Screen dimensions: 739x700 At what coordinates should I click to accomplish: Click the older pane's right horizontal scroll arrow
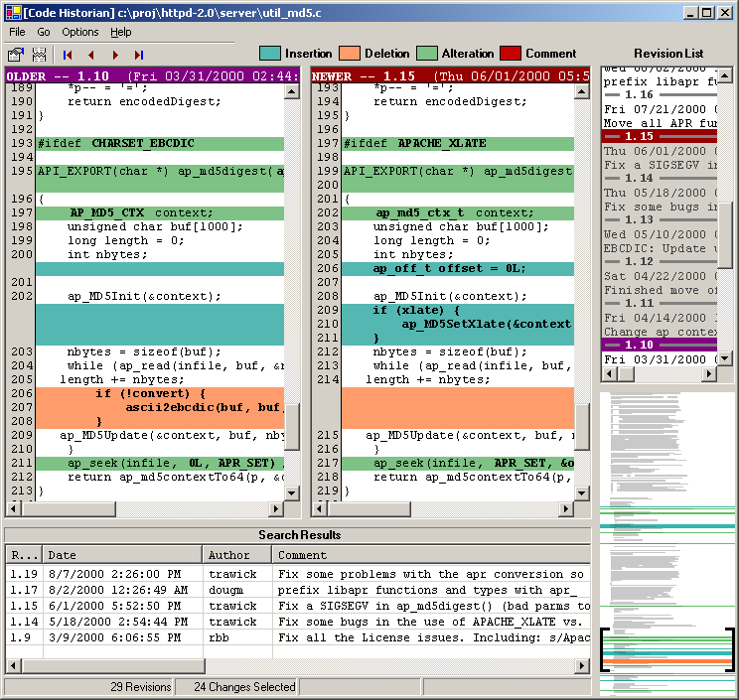click(x=276, y=508)
